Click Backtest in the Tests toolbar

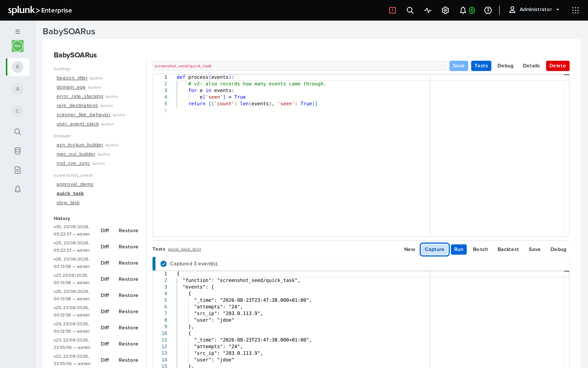[x=508, y=249]
